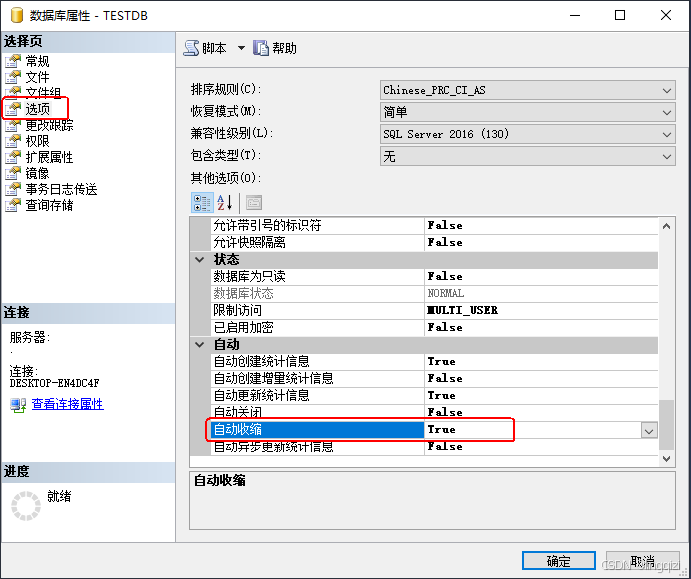691x579 pixels.
Task: Click the 帮助 button label
Action: click(x=284, y=48)
